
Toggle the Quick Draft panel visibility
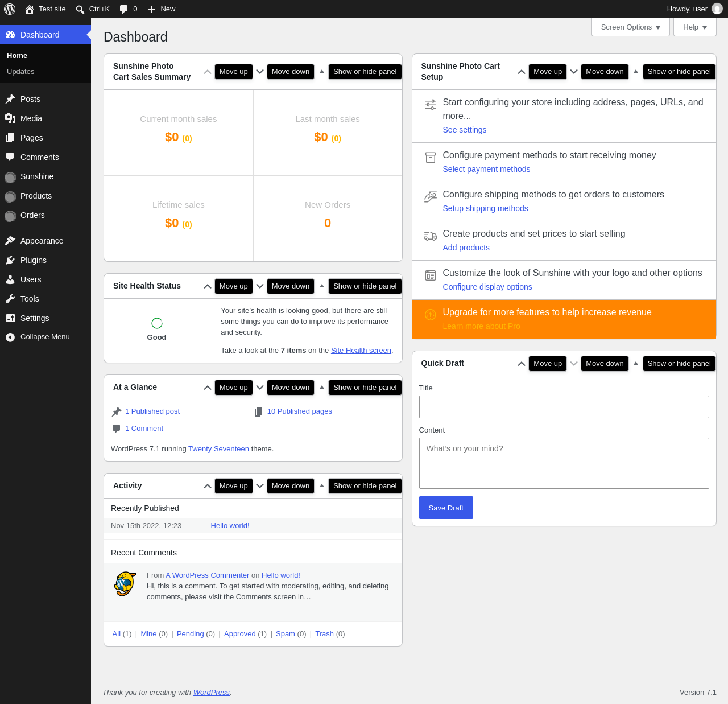pos(636,363)
